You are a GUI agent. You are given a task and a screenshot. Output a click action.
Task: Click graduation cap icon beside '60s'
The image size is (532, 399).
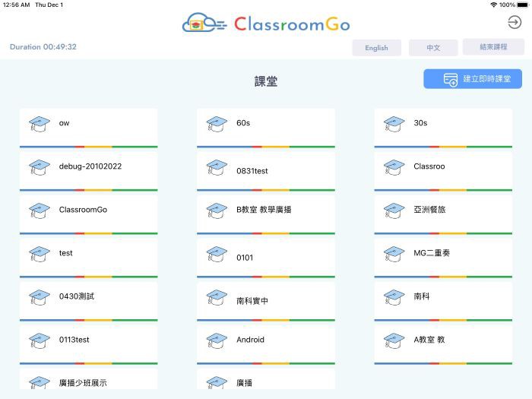pyautogui.click(x=217, y=123)
